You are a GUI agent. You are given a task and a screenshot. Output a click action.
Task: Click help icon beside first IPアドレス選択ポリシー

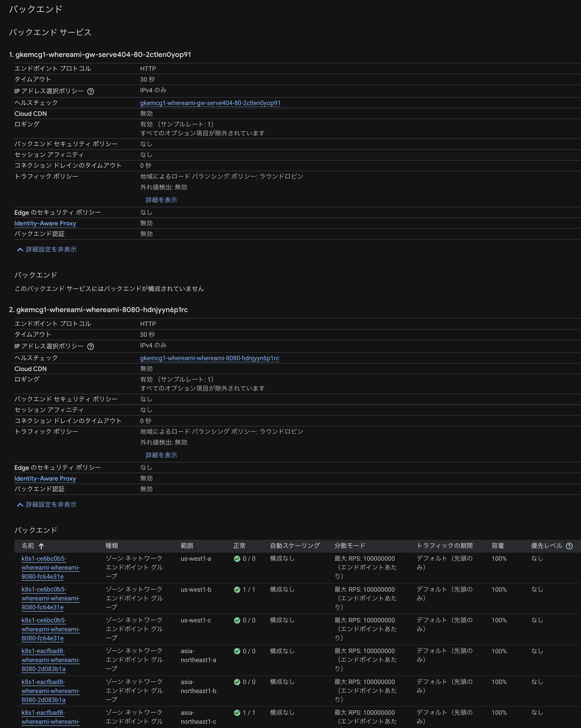point(91,92)
